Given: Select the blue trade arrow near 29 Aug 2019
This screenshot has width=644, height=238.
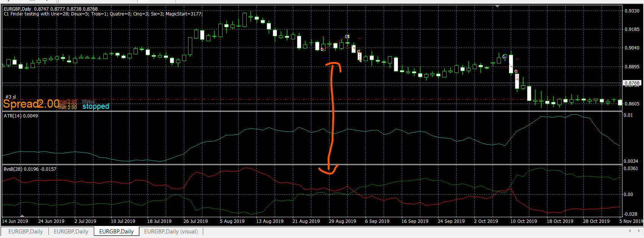Looking at the screenshot, I should pyautogui.click(x=347, y=37).
